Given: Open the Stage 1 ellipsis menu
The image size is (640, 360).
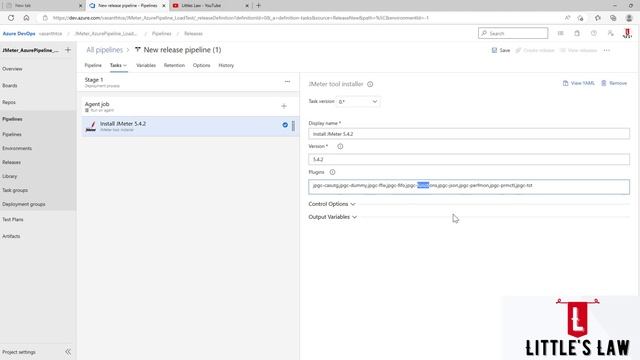Looking at the screenshot, I should click(287, 82).
